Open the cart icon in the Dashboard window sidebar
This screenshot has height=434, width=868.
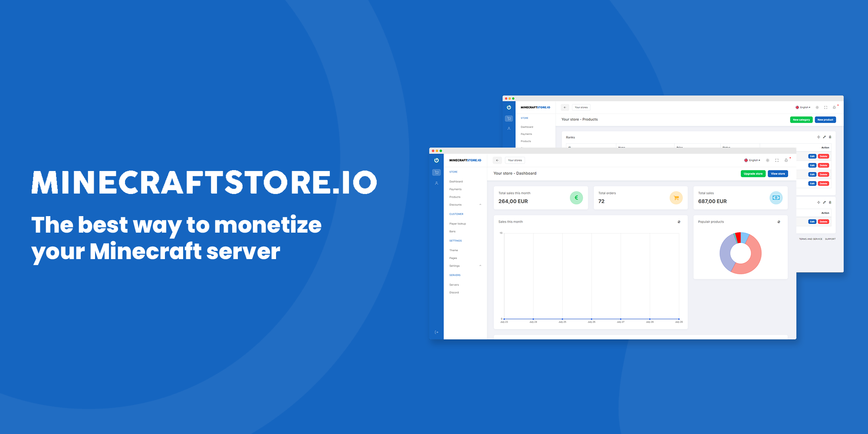click(x=436, y=172)
